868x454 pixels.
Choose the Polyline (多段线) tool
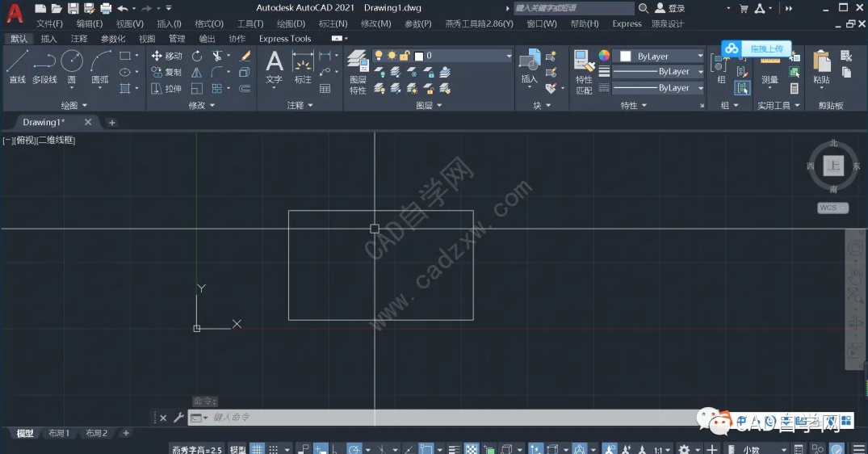pyautogui.click(x=44, y=66)
